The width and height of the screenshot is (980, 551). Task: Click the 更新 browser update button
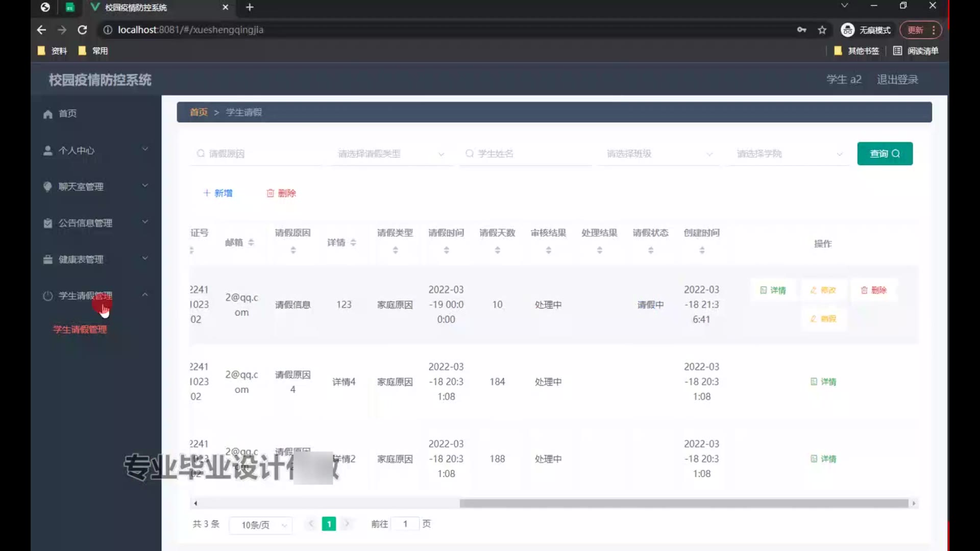point(920,30)
